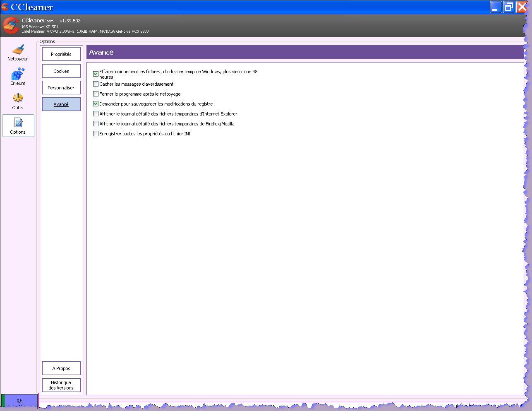Image resolution: width=532 pixels, height=411 pixels.
Task: Enable detailed log for Firefox/Mozilla temp files
Action: pos(96,124)
